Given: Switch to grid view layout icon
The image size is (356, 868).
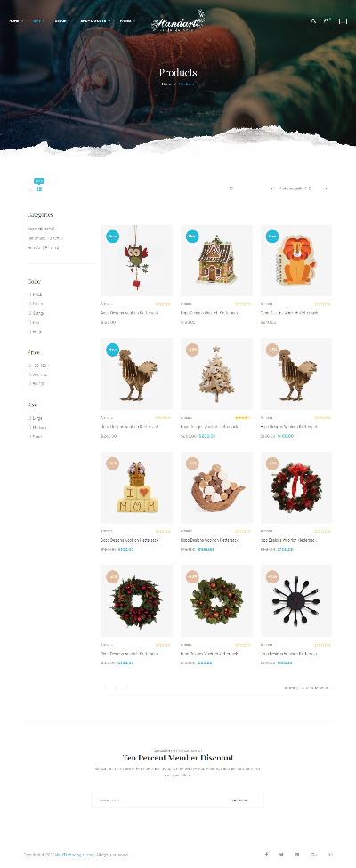Looking at the screenshot, I should pyautogui.click(x=39, y=189).
